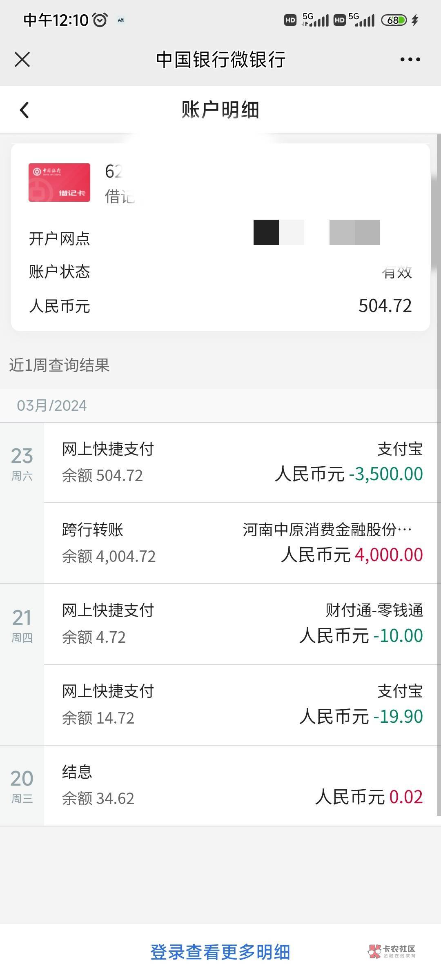This screenshot has height=980, width=441.
Task: Select the 结息 0.02 interest entry
Action: pos(241,785)
